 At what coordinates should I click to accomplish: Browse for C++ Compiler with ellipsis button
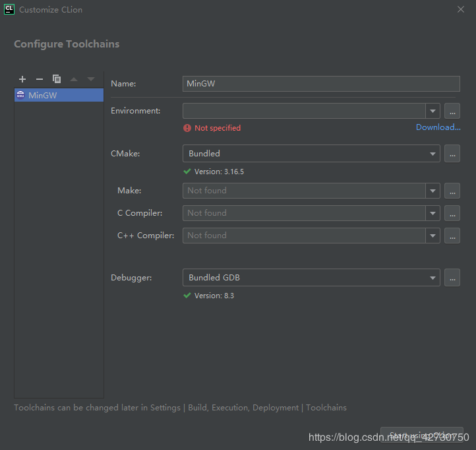pos(452,236)
